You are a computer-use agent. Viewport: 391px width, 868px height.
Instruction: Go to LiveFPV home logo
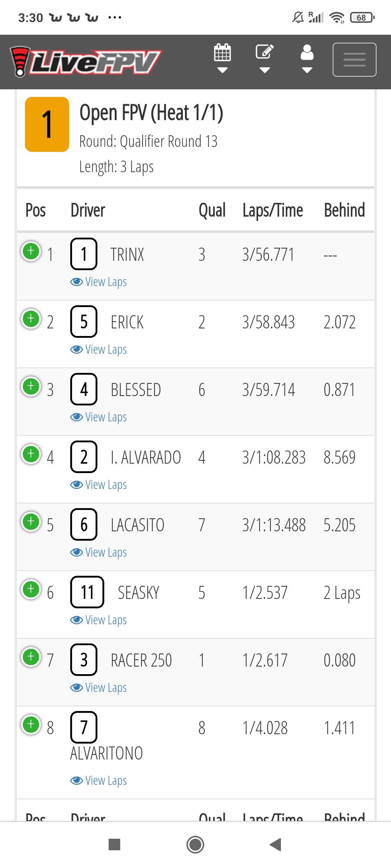[x=86, y=61]
